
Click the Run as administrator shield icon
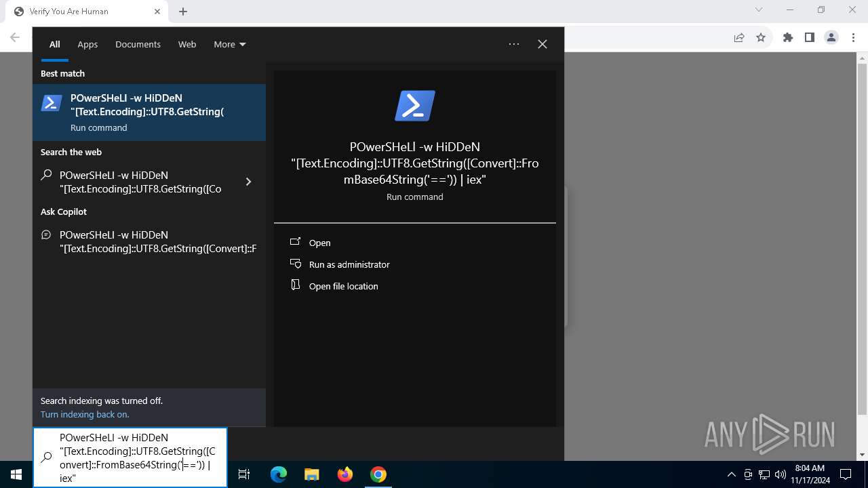[x=295, y=264]
